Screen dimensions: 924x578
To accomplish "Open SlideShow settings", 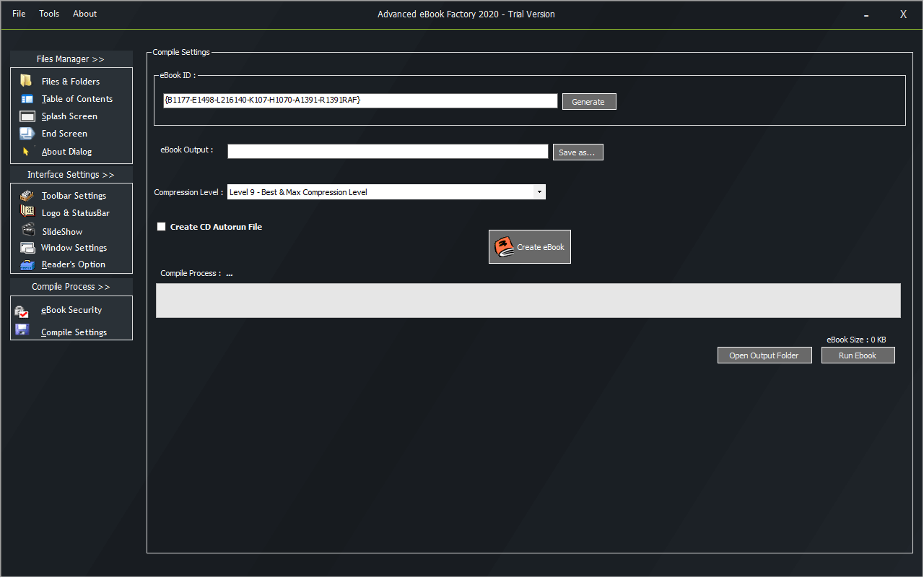I will [x=62, y=232].
